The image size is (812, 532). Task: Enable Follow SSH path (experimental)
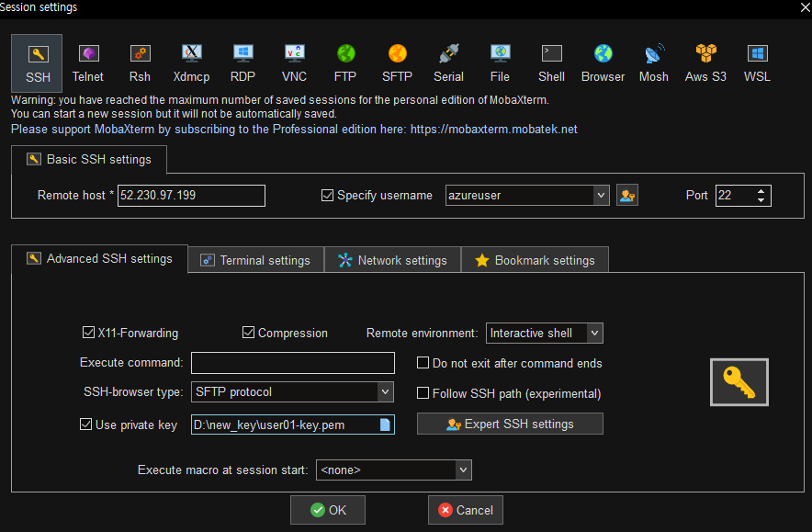(x=423, y=393)
